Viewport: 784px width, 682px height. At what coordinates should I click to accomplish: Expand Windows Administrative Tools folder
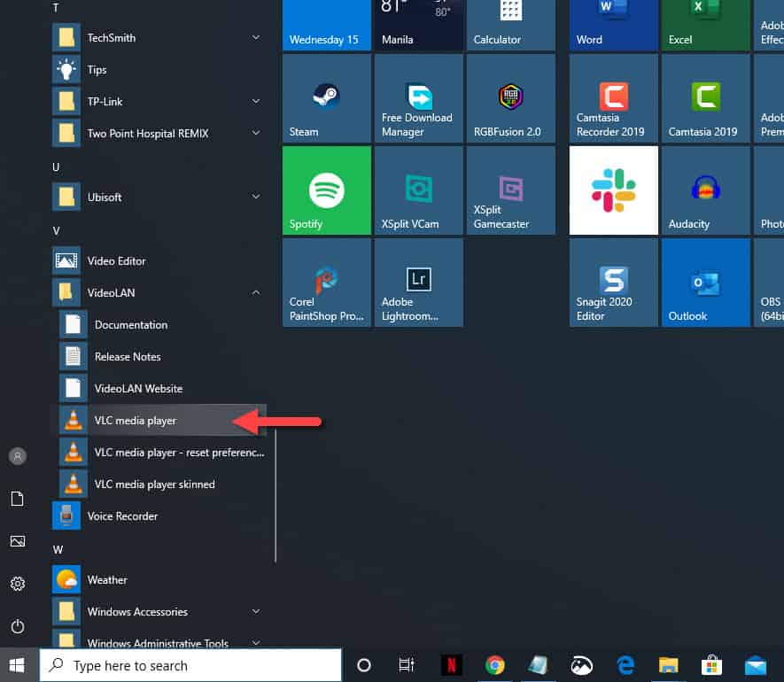158,640
